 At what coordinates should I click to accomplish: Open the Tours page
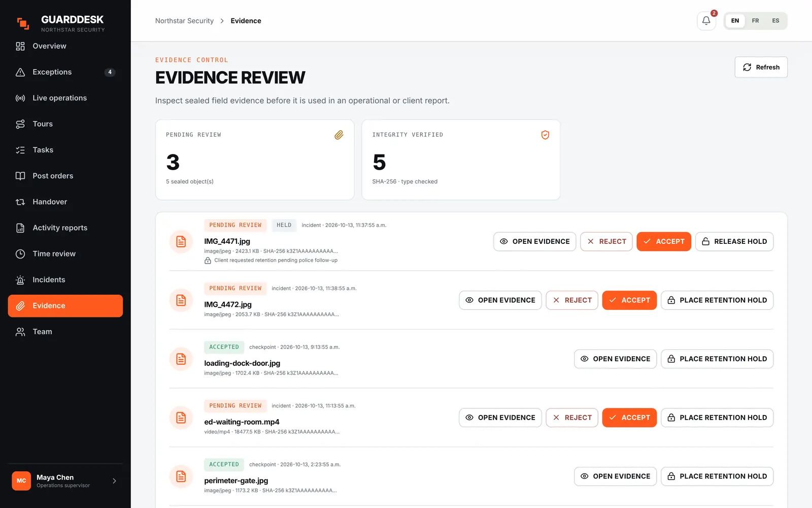pos(65,124)
